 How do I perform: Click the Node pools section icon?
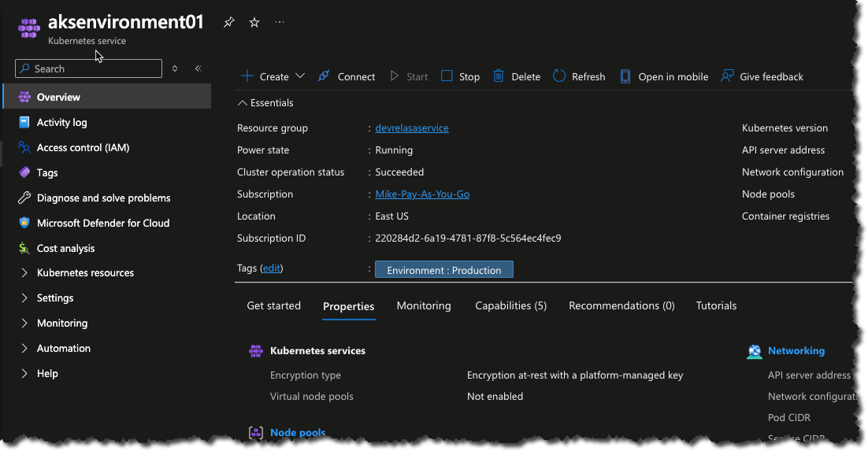pos(256,433)
